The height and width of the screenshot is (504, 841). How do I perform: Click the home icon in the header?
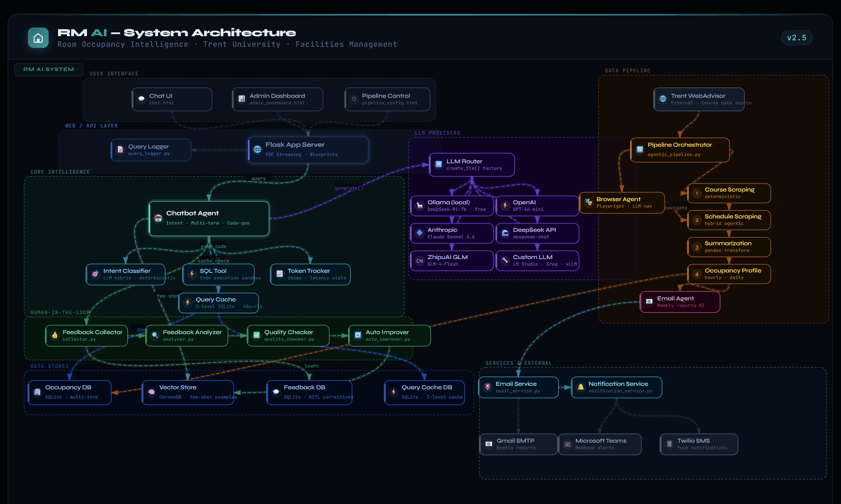(38, 38)
